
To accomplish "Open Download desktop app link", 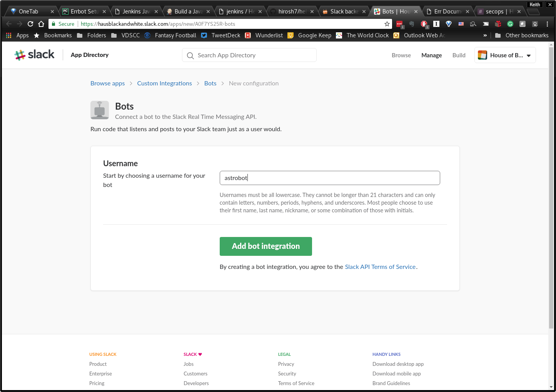I will pyautogui.click(x=398, y=364).
